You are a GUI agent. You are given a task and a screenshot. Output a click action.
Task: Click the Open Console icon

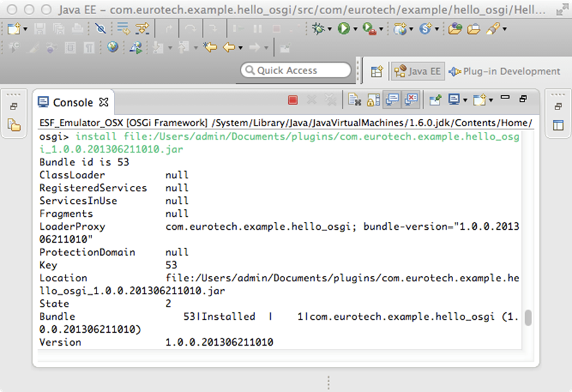tap(480, 100)
